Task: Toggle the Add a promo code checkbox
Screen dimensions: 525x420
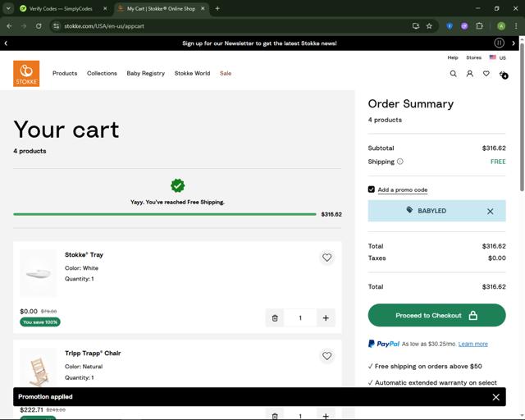Action: [x=371, y=189]
